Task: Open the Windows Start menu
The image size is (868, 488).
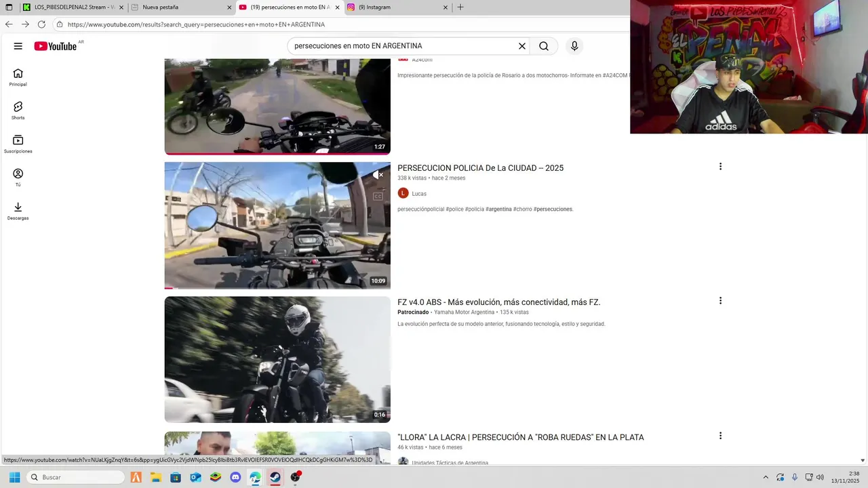Action: tap(14, 477)
